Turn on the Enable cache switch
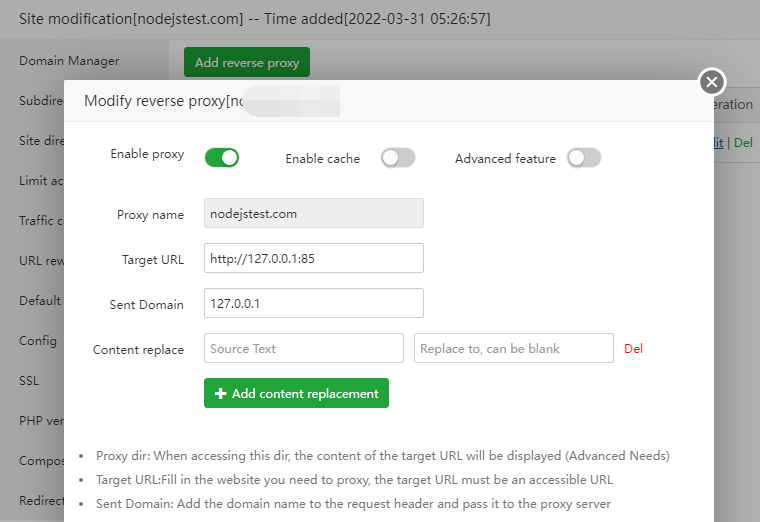 (397, 158)
